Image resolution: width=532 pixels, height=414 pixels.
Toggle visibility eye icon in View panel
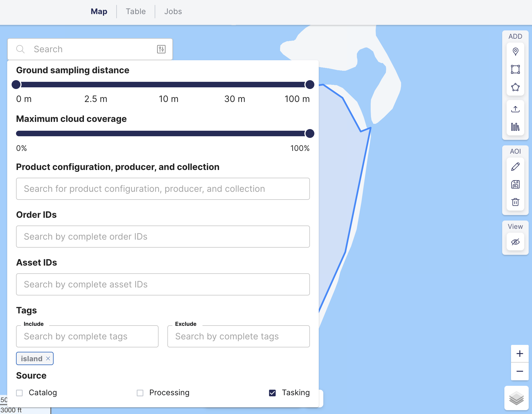point(515,241)
